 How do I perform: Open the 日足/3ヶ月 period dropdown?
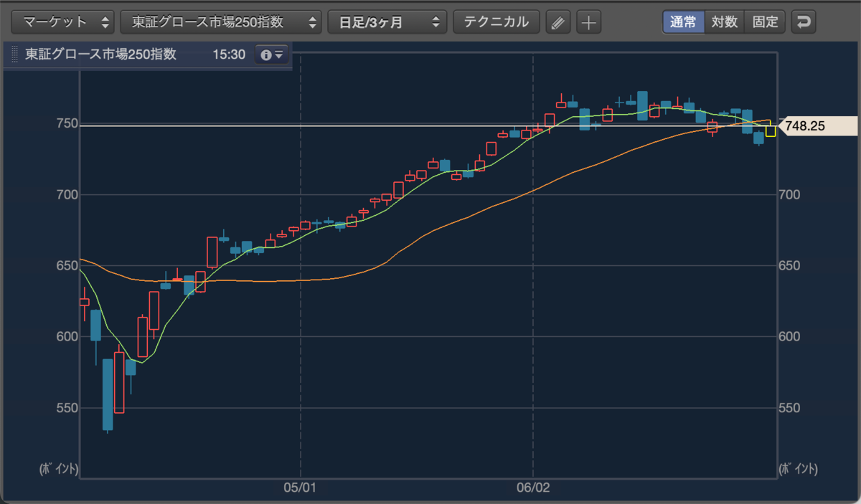point(387,22)
